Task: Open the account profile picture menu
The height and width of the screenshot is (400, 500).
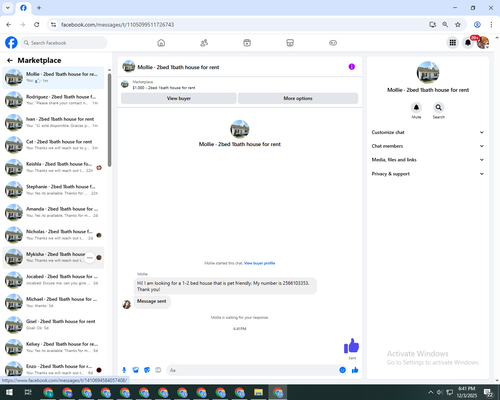Action: click(483, 43)
